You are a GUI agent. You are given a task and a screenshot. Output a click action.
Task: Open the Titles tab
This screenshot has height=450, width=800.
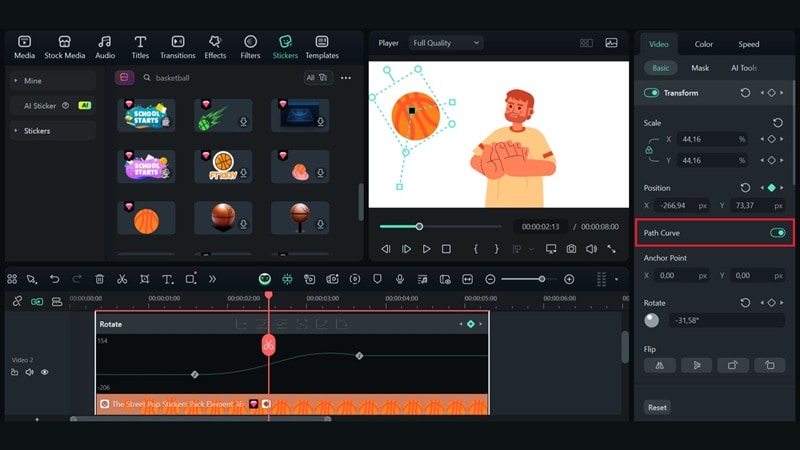tap(140, 47)
